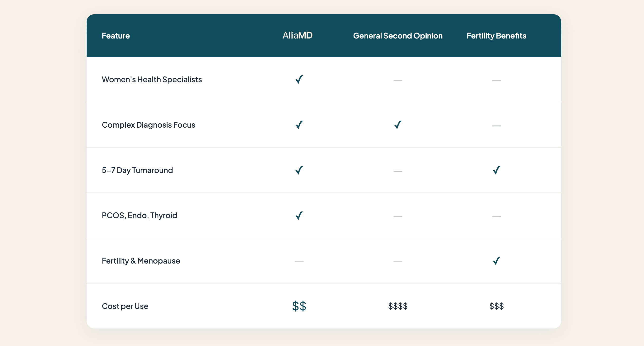Click Fertility Benefits dash for Complex Diagnosis Focus
The width and height of the screenshot is (644, 346).
pyautogui.click(x=496, y=126)
